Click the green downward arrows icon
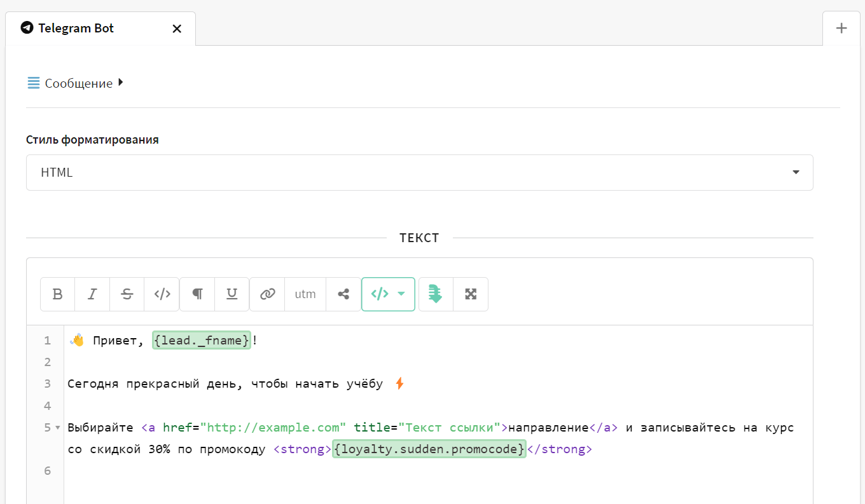Screen dimensions: 865x504 tap(436, 294)
